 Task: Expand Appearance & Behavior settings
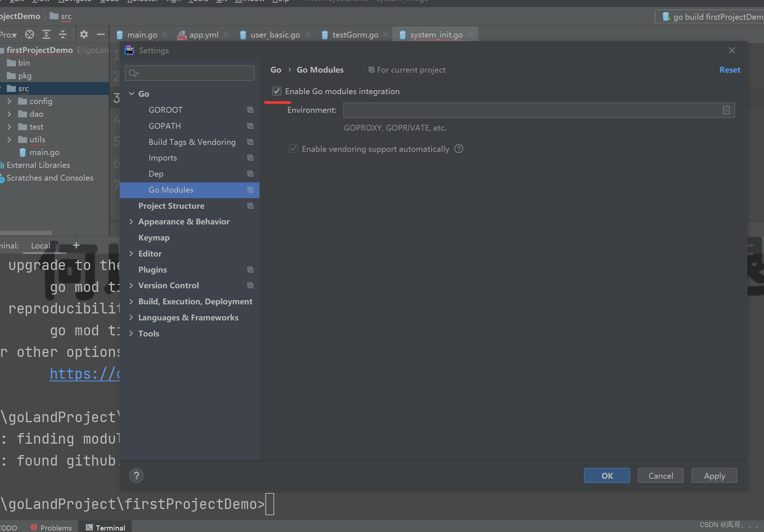click(131, 221)
